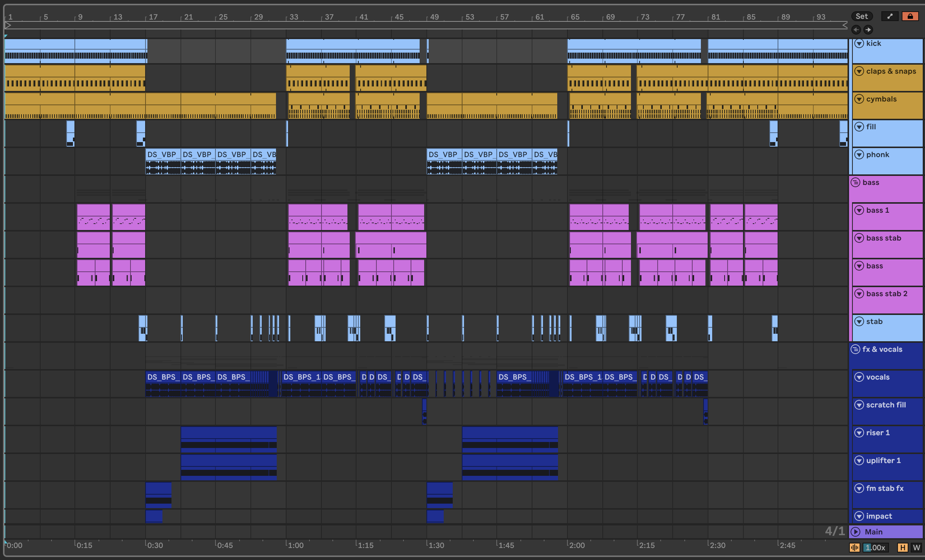Unfold the bass 1 track
This screenshot has width=925, height=560.
859,210
